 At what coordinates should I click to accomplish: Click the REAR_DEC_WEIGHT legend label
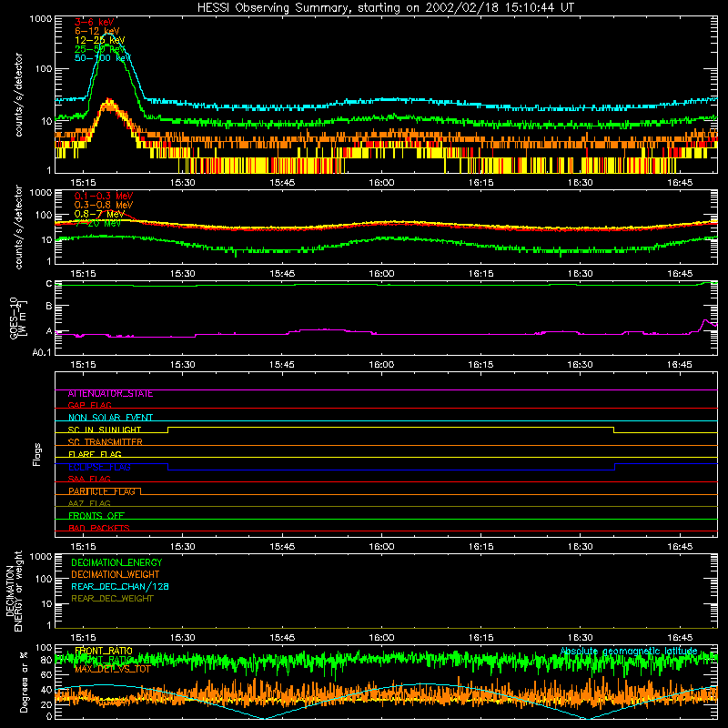(112, 599)
